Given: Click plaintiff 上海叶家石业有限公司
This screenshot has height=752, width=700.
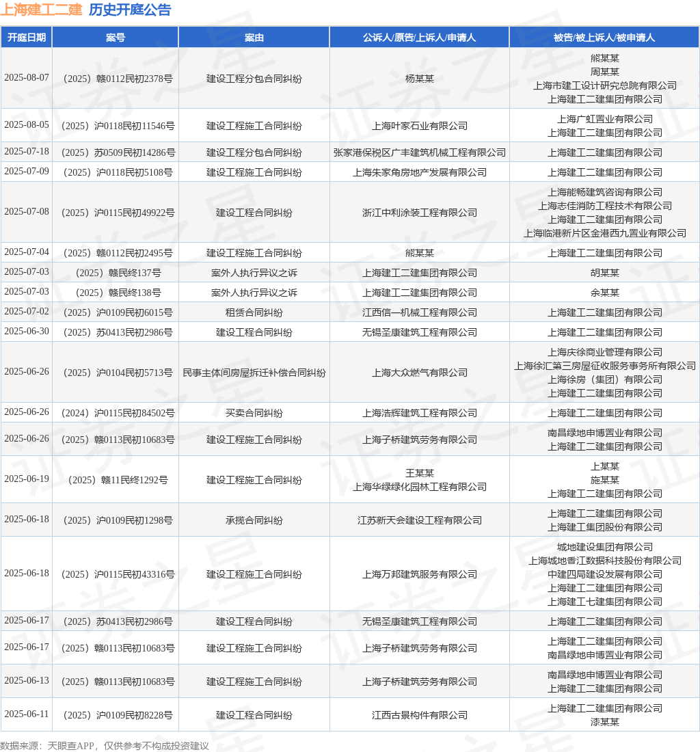Looking at the screenshot, I should 420,126.
